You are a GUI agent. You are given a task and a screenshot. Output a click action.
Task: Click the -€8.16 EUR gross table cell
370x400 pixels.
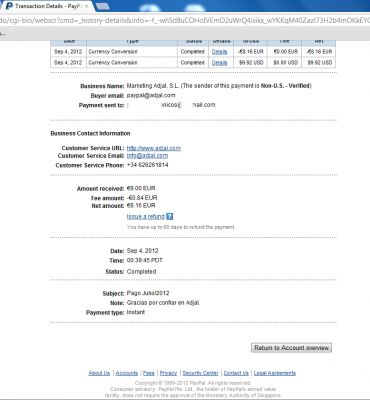point(251,52)
